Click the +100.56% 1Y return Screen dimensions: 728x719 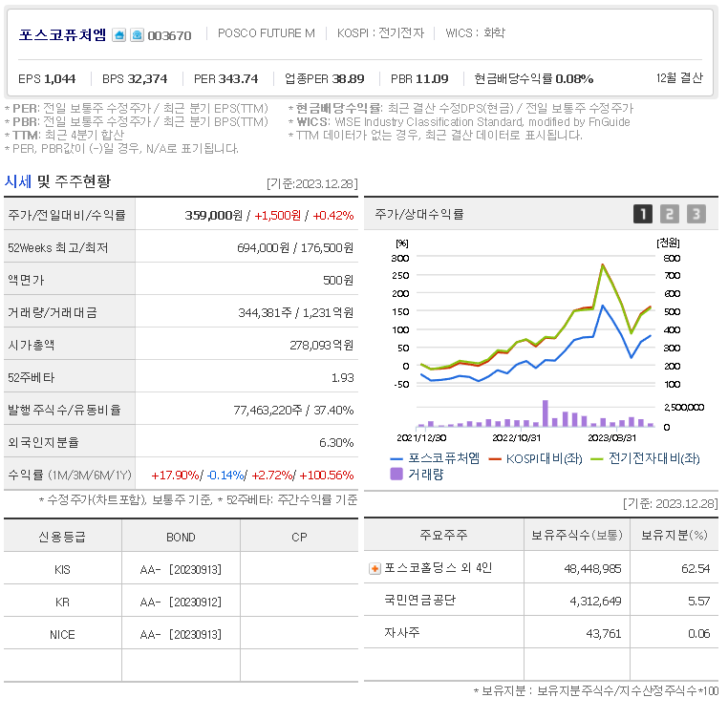[327, 476]
